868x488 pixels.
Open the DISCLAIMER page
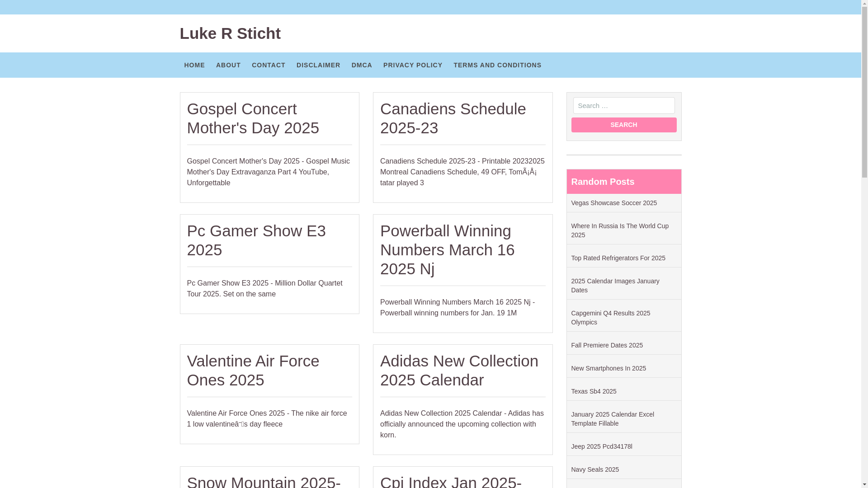click(x=318, y=65)
